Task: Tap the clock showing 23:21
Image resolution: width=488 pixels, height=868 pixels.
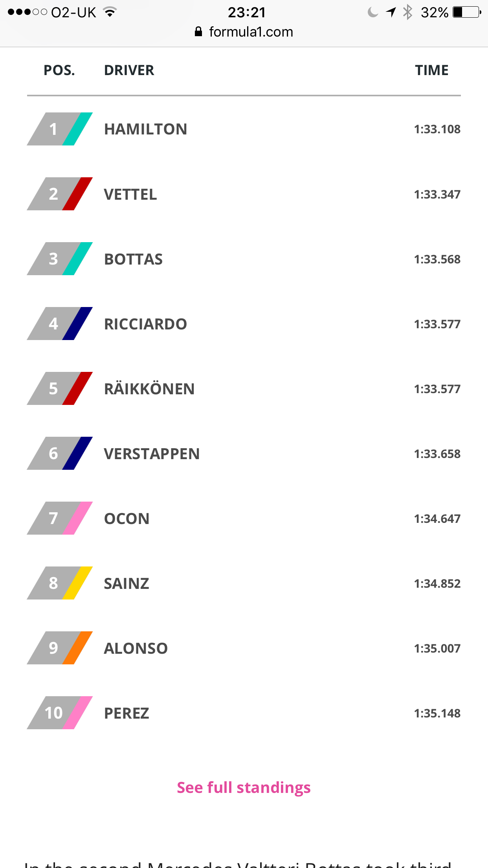Action: point(247,13)
